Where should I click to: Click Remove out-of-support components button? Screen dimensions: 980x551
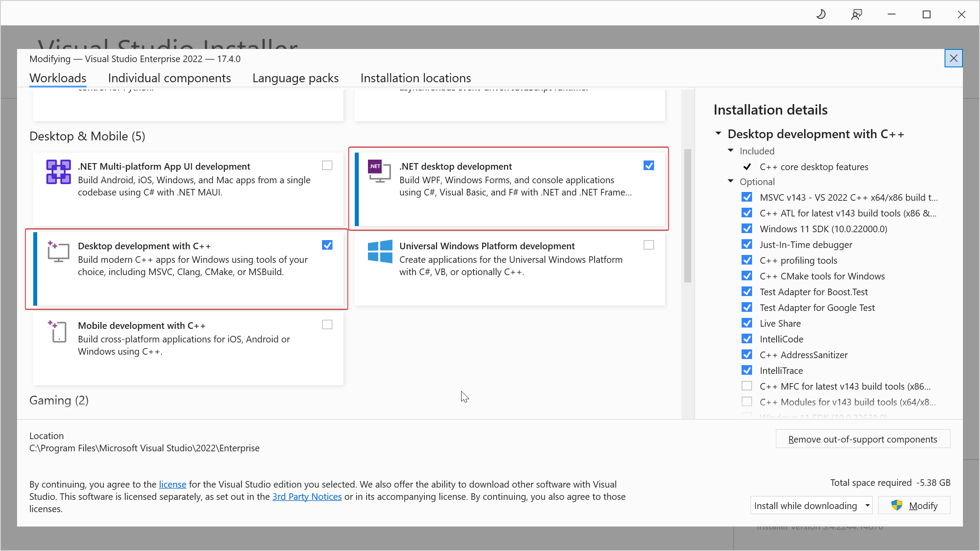pos(862,439)
